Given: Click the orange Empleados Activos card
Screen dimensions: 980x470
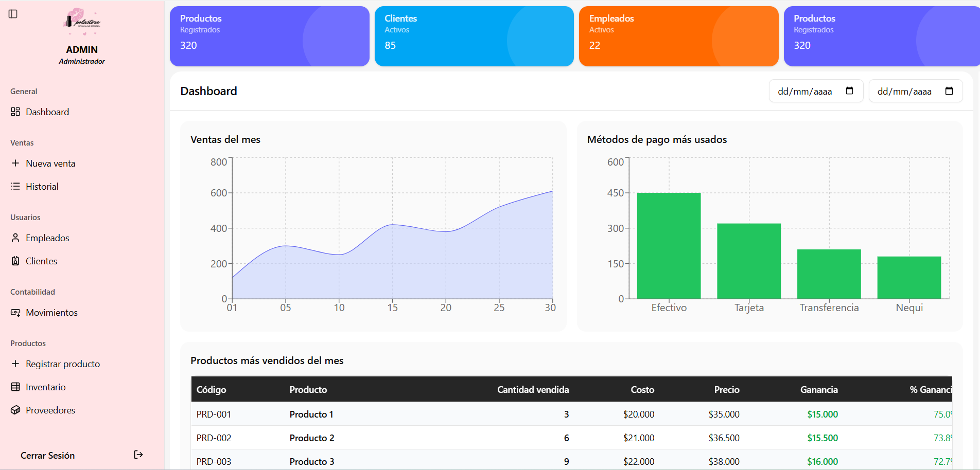Looking at the screenshot, I should click(678, 36).
